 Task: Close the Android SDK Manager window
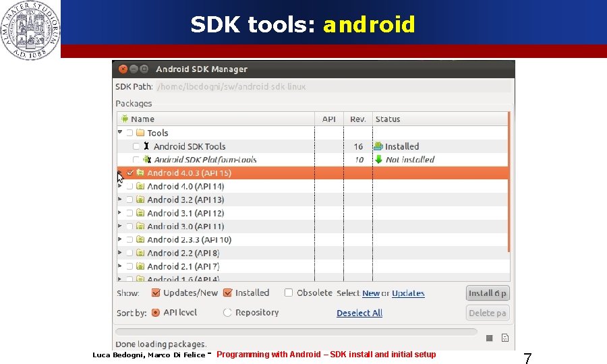[123, 69]
